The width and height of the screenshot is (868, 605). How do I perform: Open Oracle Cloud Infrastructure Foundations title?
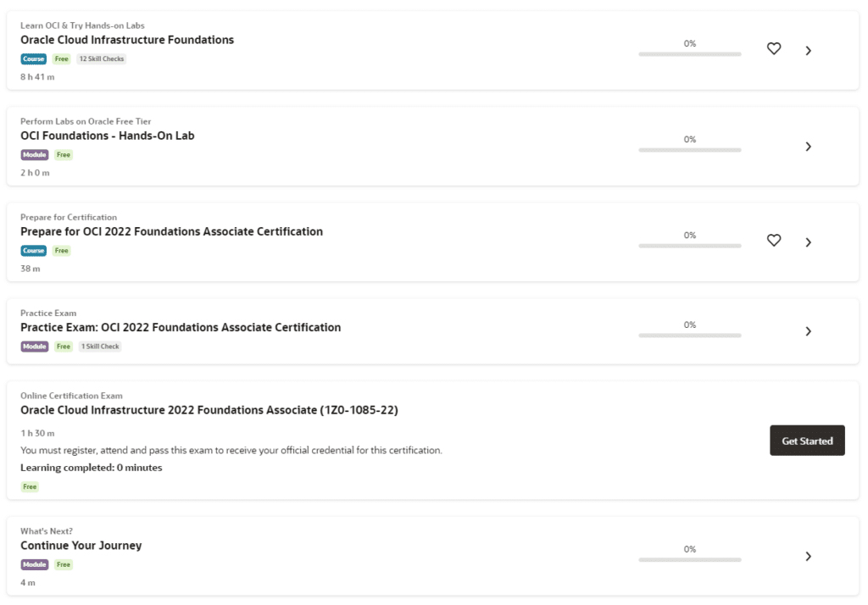pos(127,40)
